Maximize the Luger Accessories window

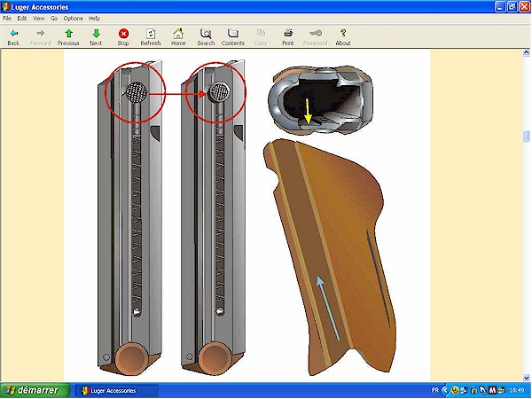pyautogui.click(x=512, y=7)
